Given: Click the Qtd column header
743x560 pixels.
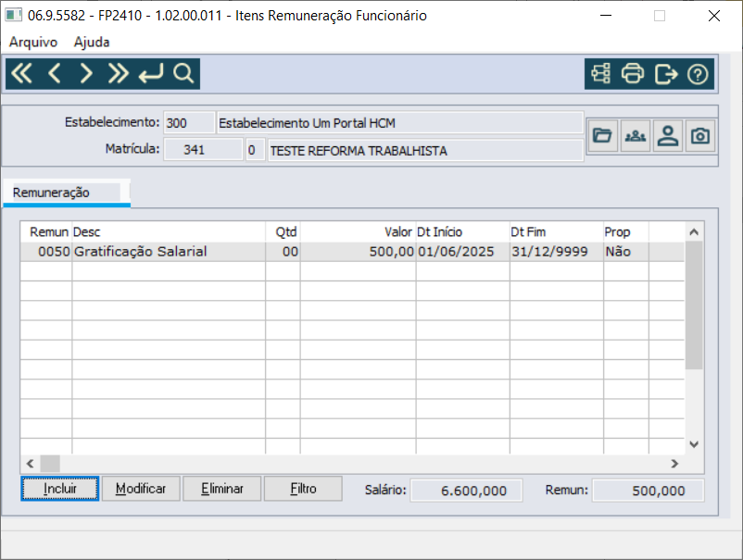Looking at the screenshot, I should [283, 232].
